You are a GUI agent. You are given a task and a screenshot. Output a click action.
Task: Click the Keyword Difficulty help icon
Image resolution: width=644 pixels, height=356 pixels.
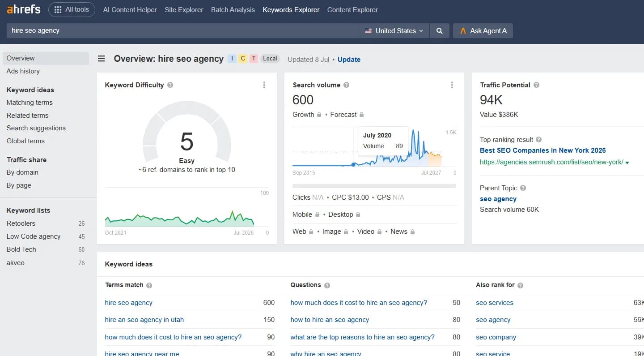click(170, 85)
